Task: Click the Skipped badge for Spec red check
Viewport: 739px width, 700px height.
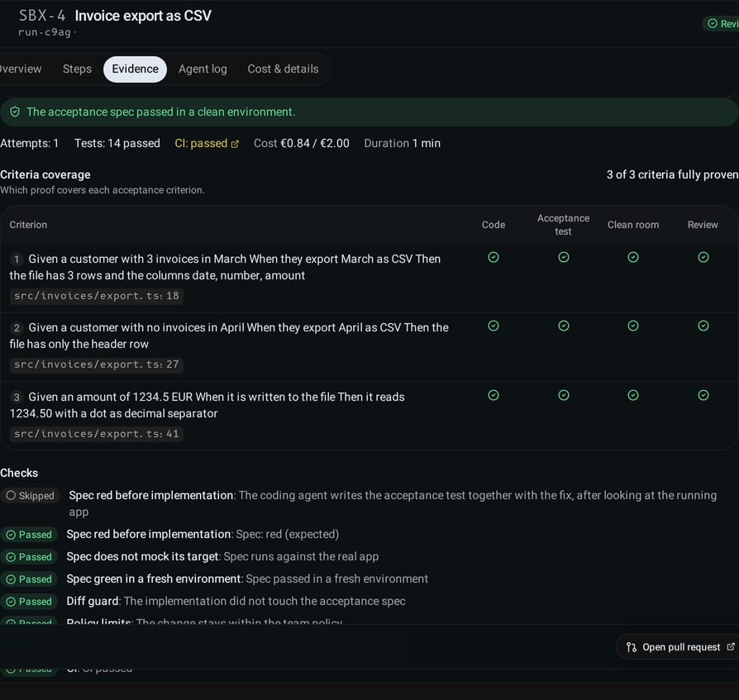Action: pos(30,496)
